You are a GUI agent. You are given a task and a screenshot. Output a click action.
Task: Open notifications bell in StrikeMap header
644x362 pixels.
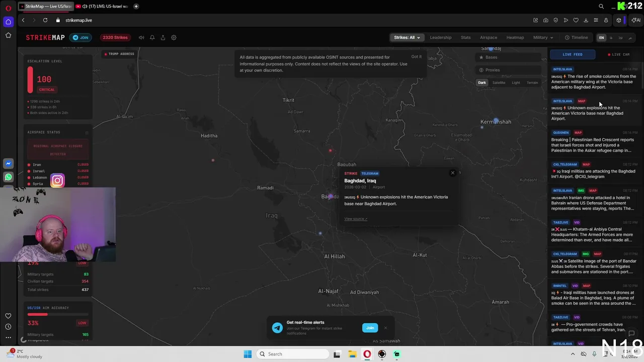click(x=152, y=38)
